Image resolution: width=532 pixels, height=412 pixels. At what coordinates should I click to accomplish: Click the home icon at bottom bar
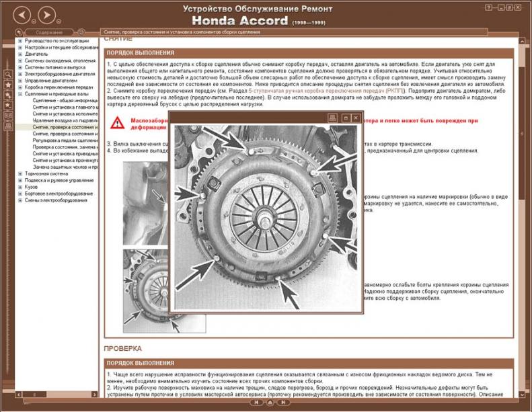tap(270, 403)
